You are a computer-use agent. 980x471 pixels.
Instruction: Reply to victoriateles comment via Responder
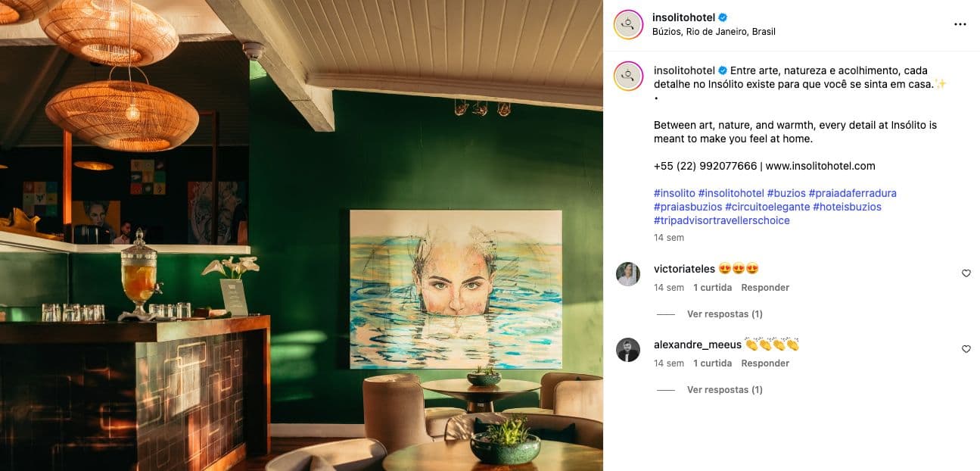pos(765,288)
